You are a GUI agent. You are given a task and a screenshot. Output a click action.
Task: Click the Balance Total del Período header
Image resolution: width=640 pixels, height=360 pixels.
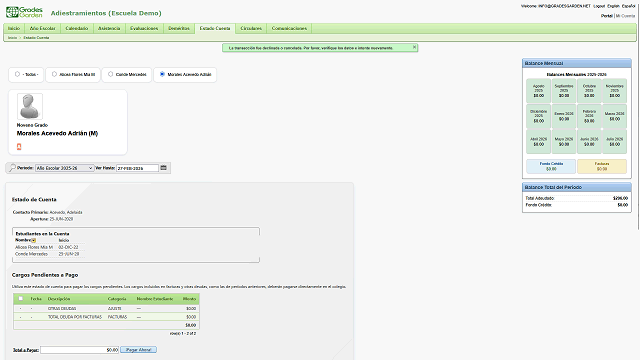pos(577,187)
